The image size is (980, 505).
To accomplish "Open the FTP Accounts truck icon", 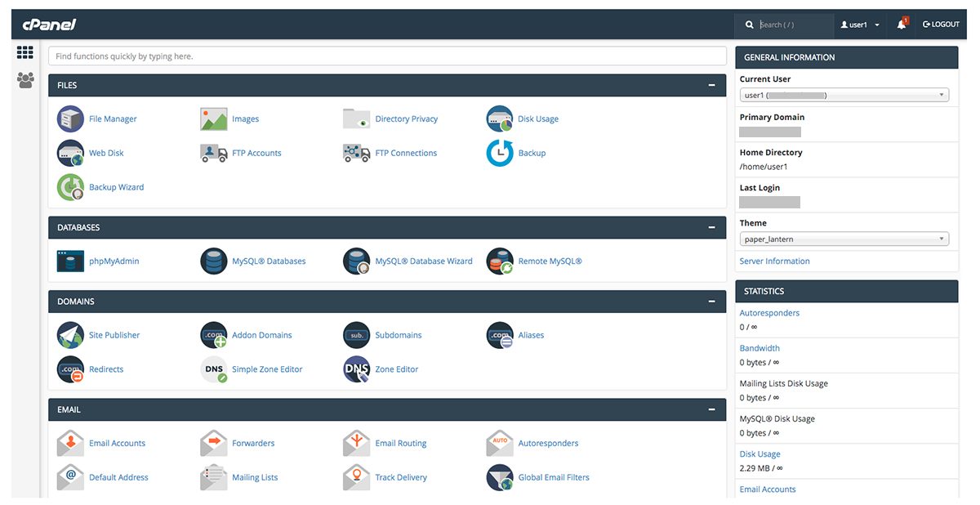I will tap(213, 153).
